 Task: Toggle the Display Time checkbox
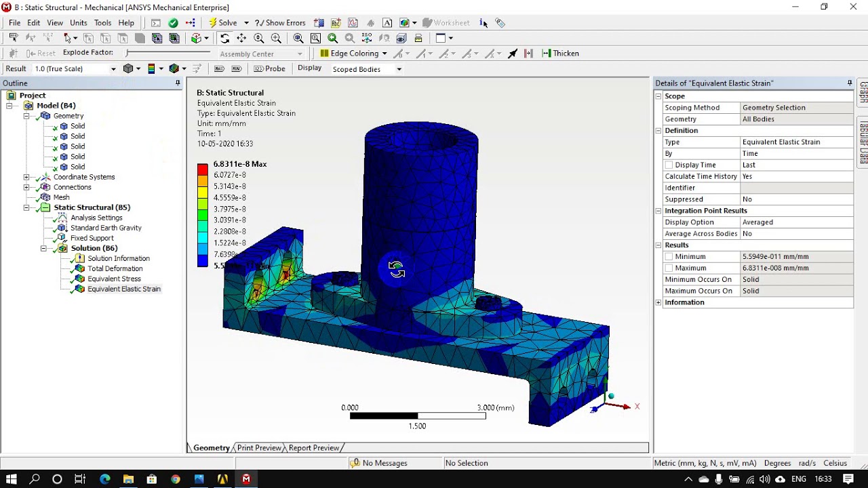pyautogui.click(x=669, y=165)
